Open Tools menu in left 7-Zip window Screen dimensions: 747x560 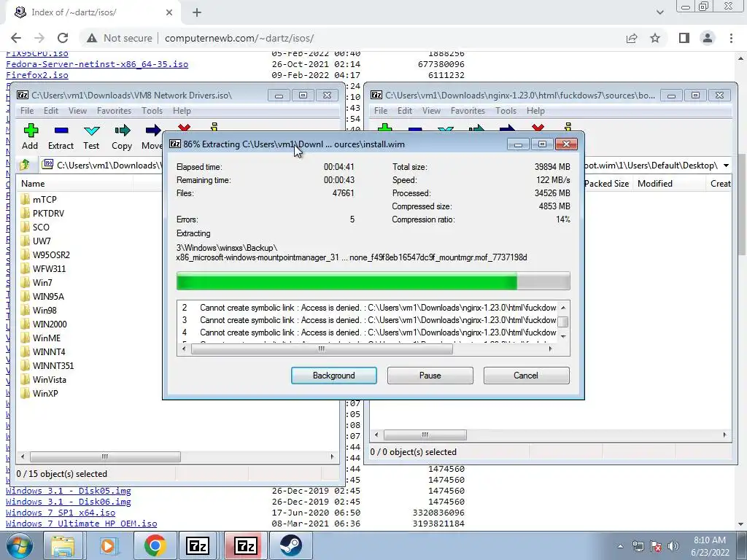tap(152, 111)
